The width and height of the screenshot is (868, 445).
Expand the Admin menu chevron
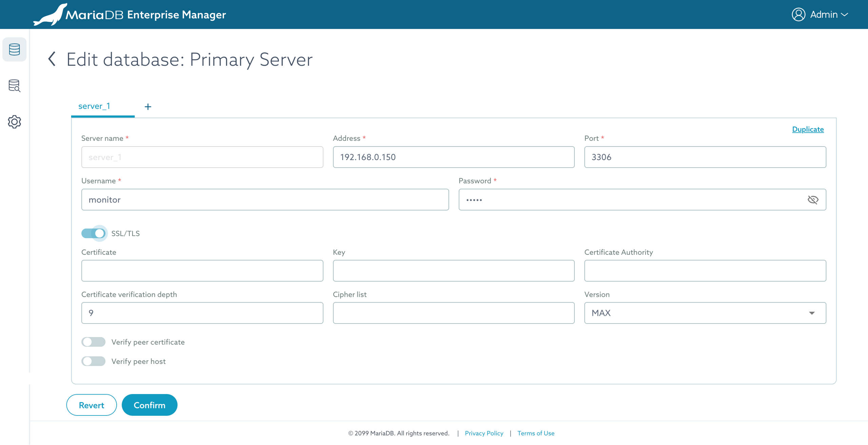(845, 15)
